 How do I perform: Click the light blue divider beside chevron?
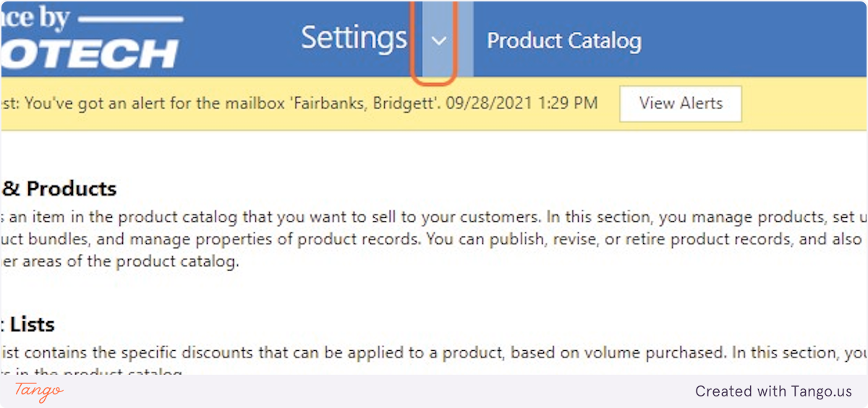467,40
